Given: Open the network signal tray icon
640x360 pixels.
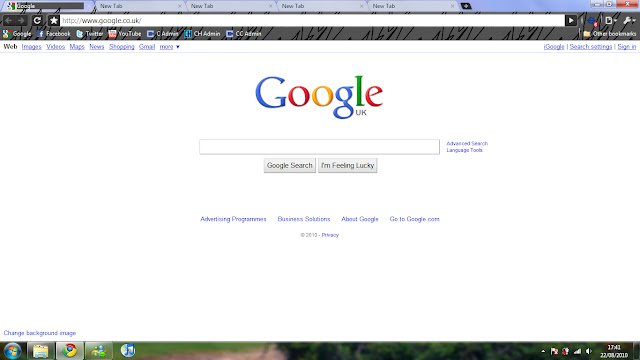Looking at the screenshot, I should (577, 351).
